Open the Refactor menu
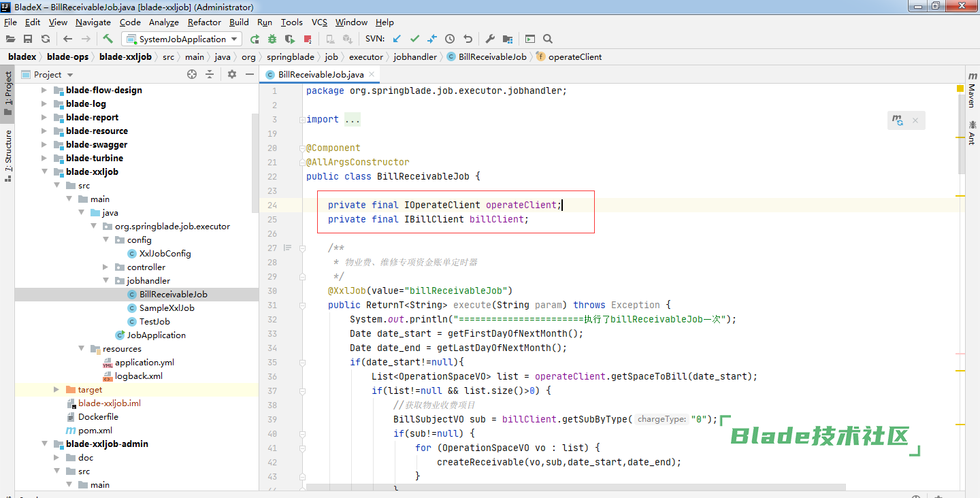980x498 pixels. [x=204, y=22]
